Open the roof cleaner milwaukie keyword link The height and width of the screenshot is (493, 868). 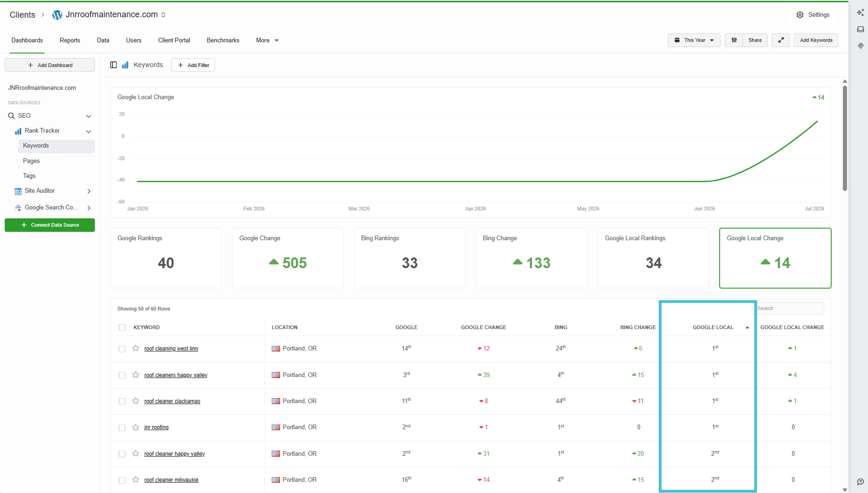pos(171,480)
